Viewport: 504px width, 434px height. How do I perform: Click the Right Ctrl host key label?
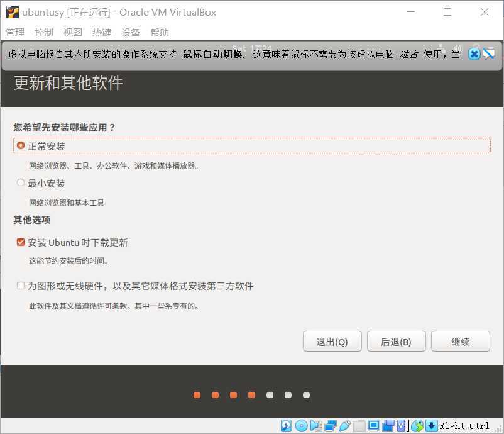coord(464,426)
